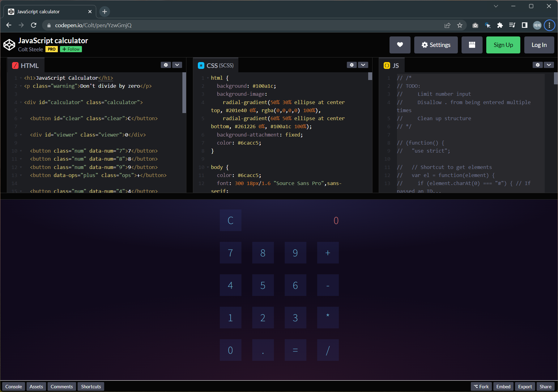Open CSS editor settings gear
Image resolution: width=558 pixels, height=392 pixels.
click(351, 65)
